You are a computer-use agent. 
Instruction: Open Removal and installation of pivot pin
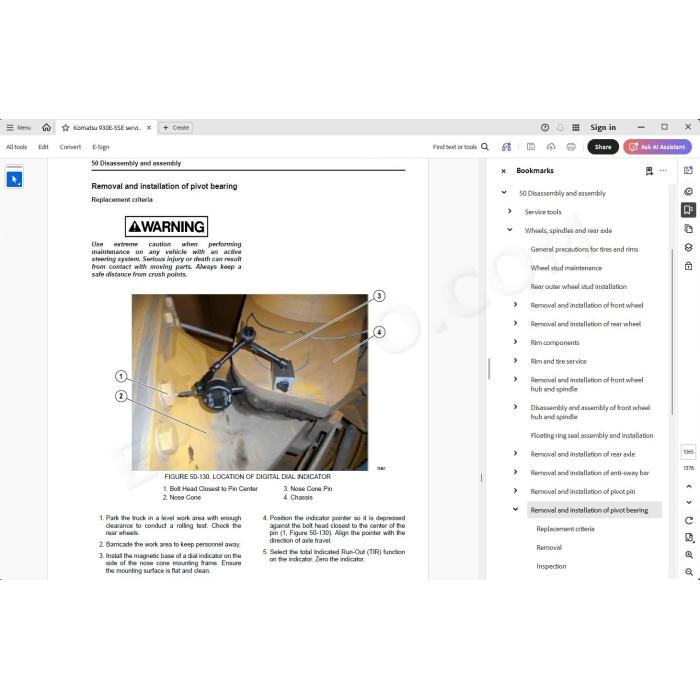pyautogui.click(x=583, y=492)
